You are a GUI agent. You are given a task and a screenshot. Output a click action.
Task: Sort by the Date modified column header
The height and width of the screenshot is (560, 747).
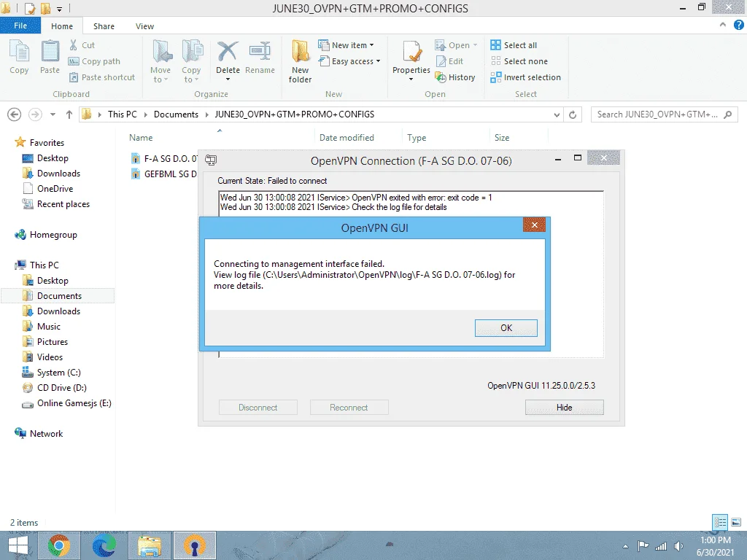347,138
